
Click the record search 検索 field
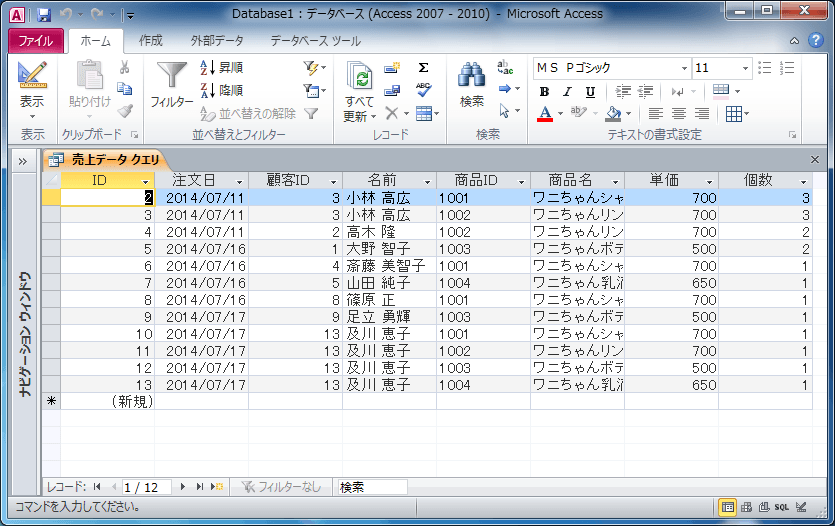372,487
